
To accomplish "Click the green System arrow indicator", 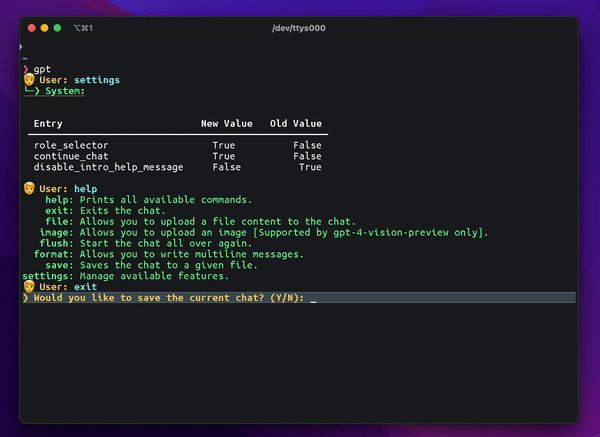I will click(x=32, y=91).
